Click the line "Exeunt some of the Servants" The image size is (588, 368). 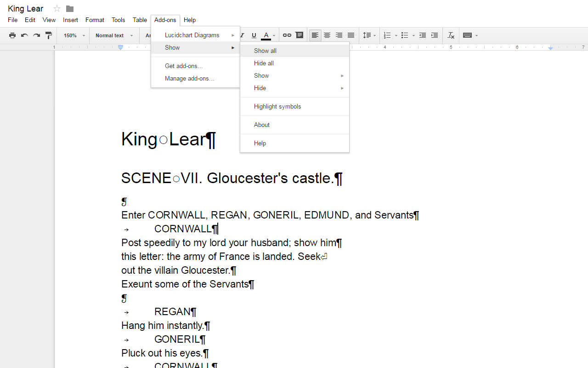tap(187, 284)
